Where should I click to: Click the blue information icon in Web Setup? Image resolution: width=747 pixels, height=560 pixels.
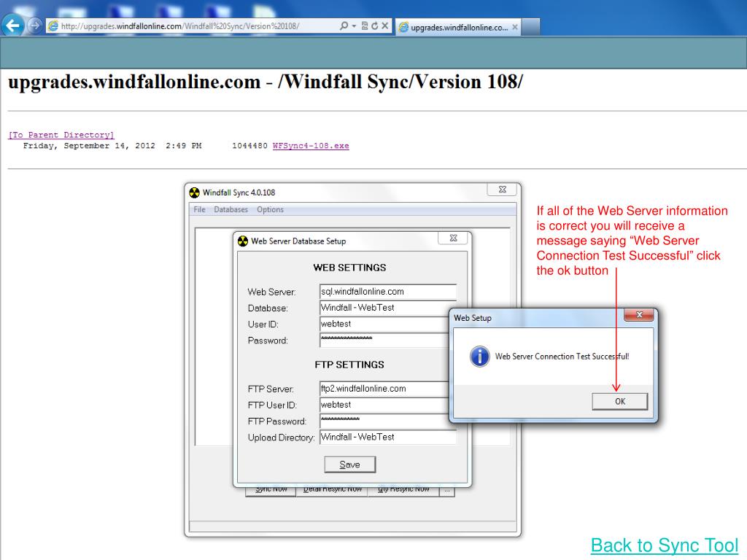480,356
